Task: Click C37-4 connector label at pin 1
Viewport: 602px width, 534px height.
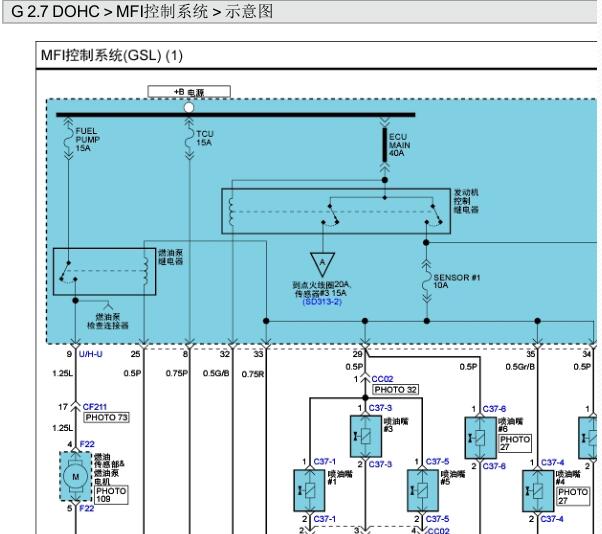Action: (552, 462)
